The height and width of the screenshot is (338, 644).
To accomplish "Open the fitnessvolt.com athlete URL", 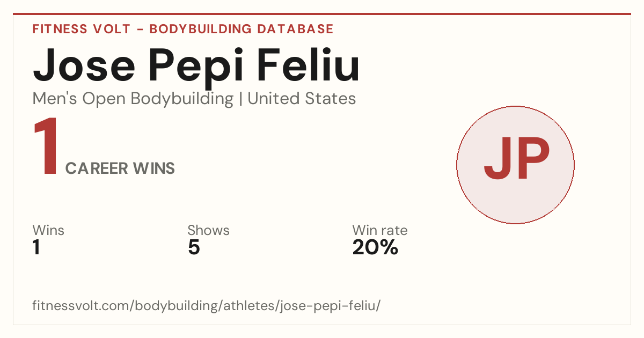I will tap(207, 306).
